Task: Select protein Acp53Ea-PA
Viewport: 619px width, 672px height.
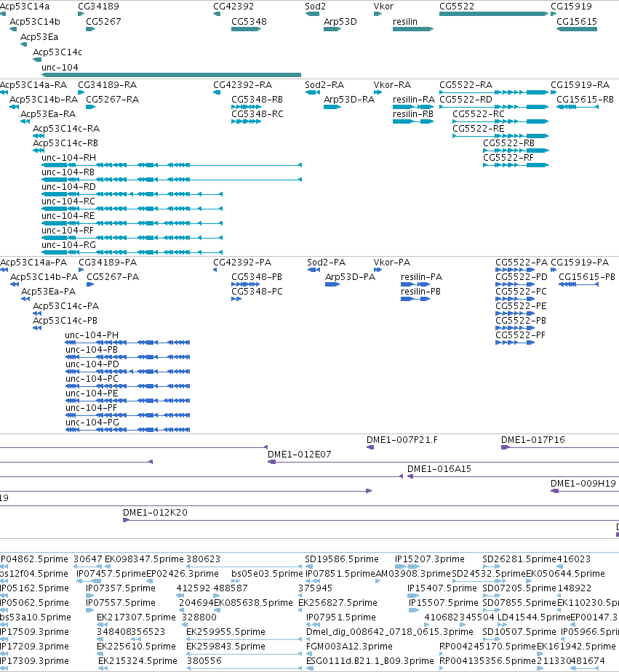Action: point(25,299)
